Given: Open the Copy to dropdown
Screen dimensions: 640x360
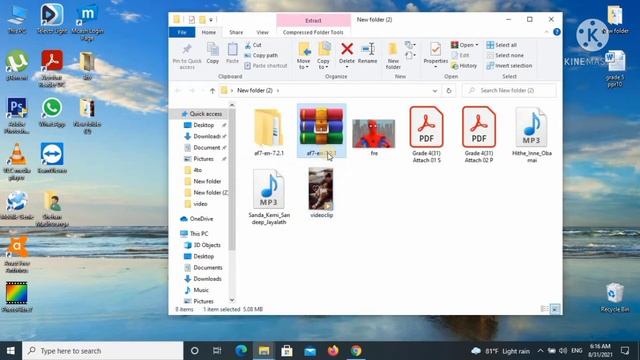Looking at the screenshot, I should tap(324, 56).
